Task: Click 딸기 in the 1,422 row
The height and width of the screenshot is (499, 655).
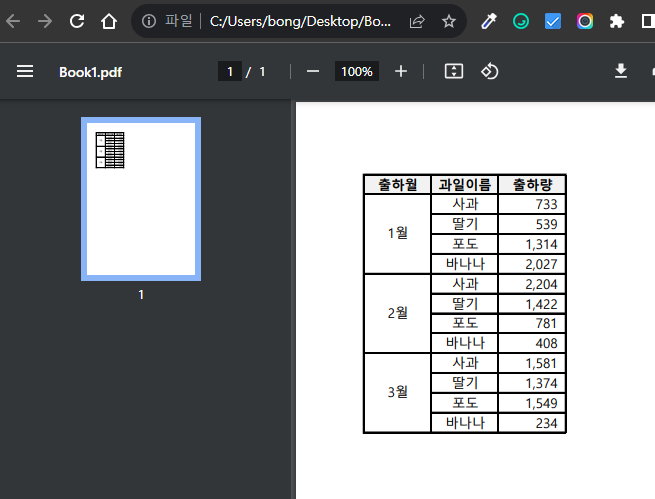Action: pos(465,304)
